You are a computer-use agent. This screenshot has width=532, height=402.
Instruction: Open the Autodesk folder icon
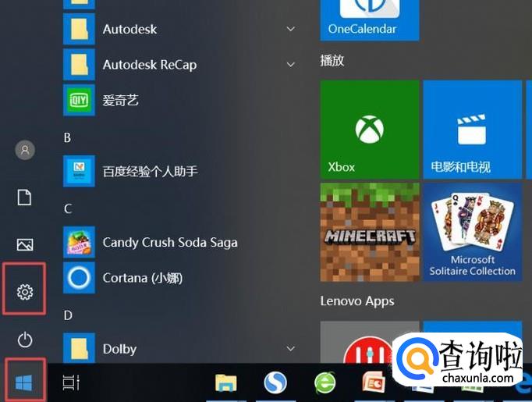point(79,29)
